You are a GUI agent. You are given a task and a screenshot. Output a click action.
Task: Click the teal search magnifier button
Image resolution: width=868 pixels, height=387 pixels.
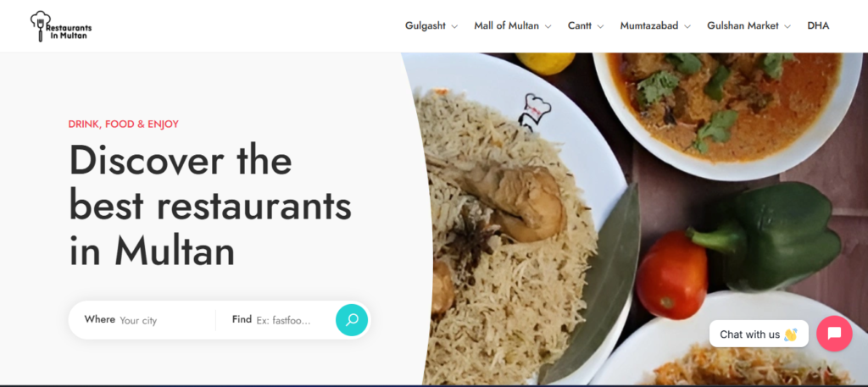tap(352, 319)
